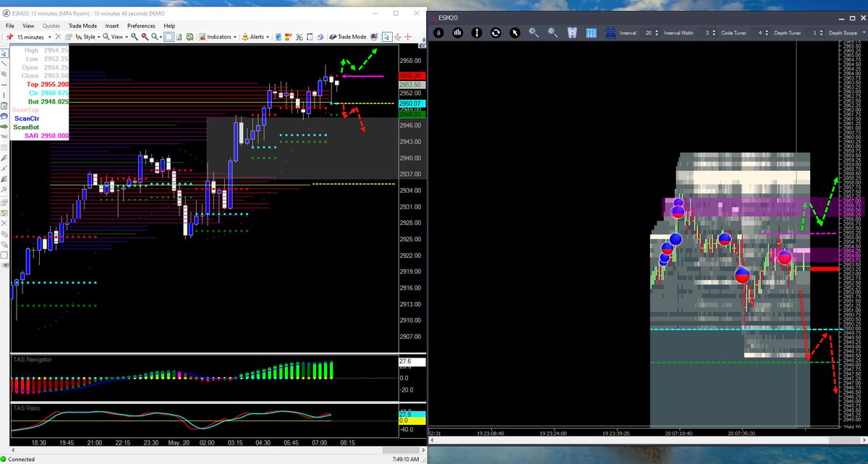Select the horizontal line drawing tool

pos(4,85)
